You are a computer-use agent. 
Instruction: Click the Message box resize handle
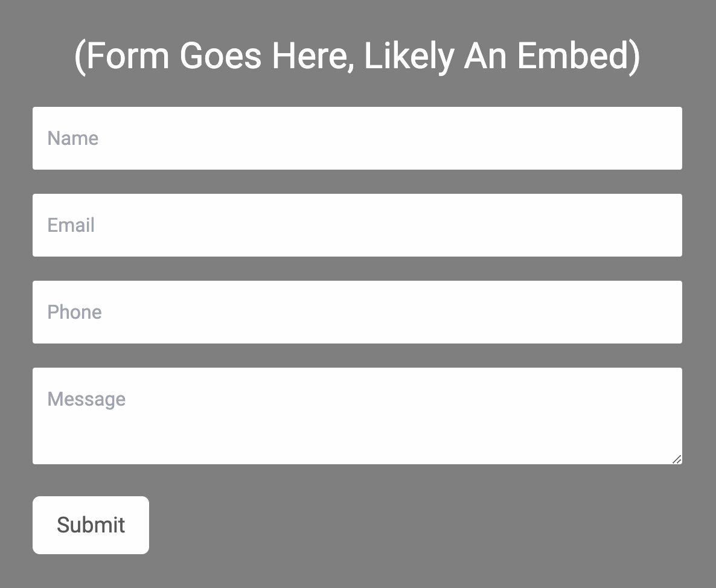coord(677,459)
